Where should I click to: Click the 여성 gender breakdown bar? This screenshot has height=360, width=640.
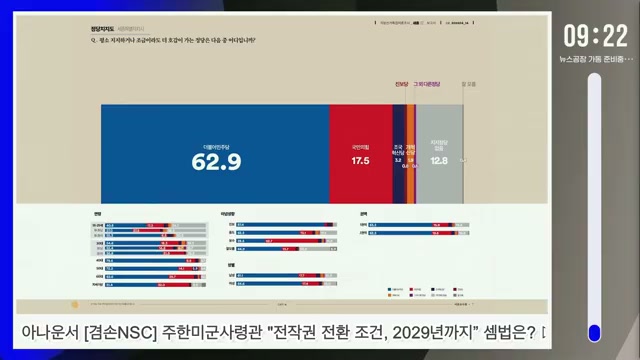tap(287, 284)
